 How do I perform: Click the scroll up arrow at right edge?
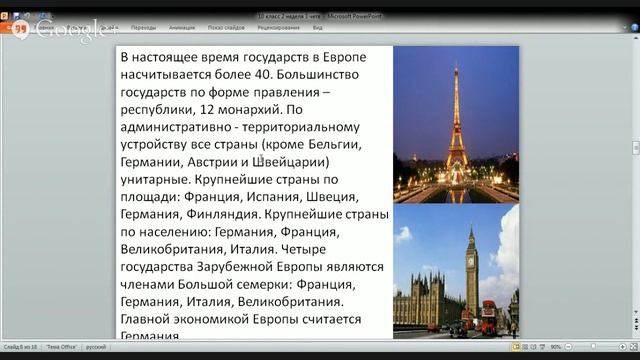pos(636,38)
